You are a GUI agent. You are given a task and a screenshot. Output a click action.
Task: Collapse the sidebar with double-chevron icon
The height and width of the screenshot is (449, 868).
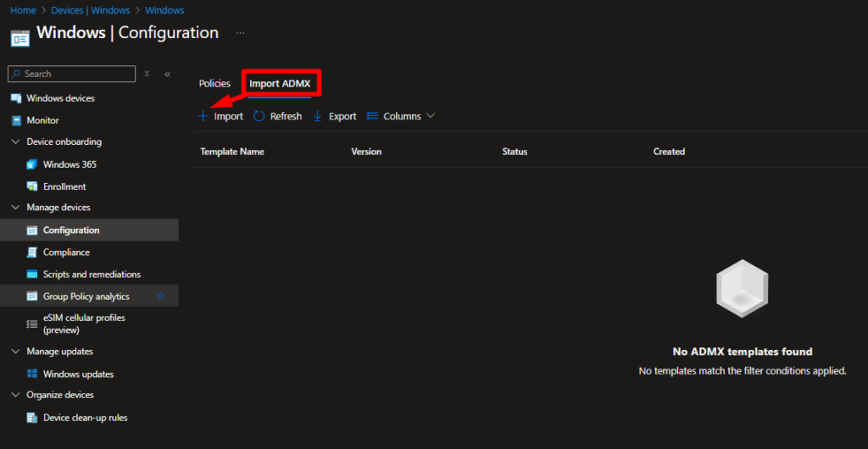tap(167, 74)
